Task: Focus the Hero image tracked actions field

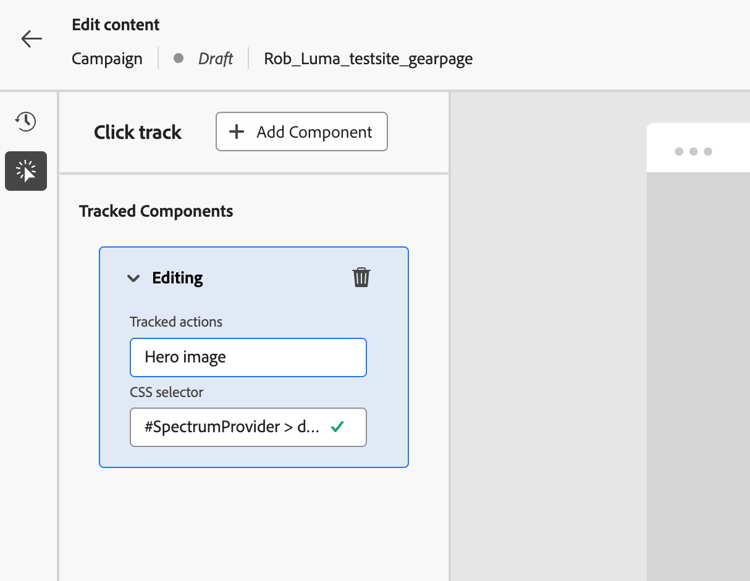Action: point(247,357)
